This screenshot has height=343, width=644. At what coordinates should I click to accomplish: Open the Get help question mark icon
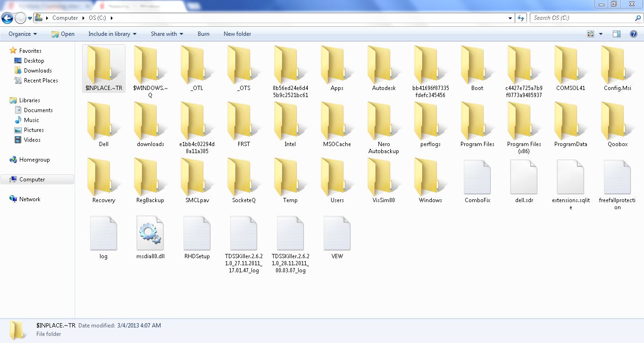634,34
